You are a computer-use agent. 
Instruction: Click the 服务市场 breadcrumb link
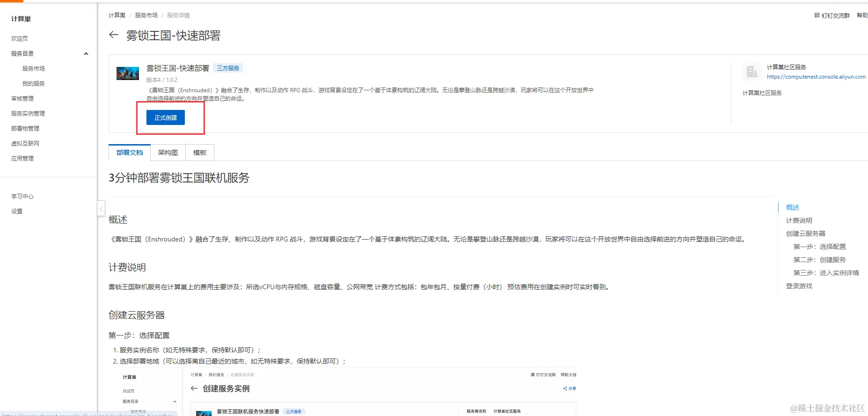(x=146, y=15)
